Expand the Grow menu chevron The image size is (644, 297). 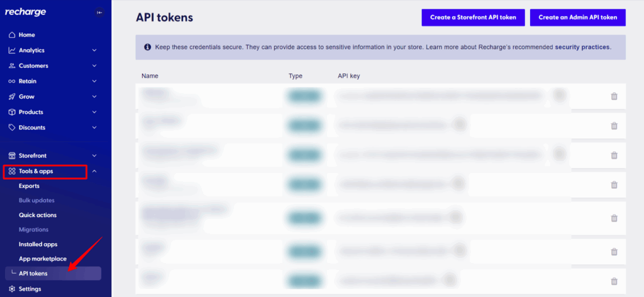tap(94, 96)
